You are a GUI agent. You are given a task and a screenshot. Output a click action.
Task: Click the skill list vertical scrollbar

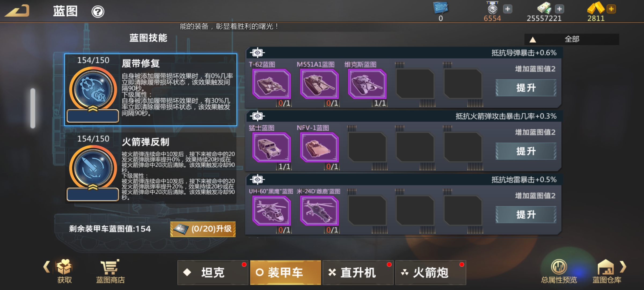[x=33, y=108]
